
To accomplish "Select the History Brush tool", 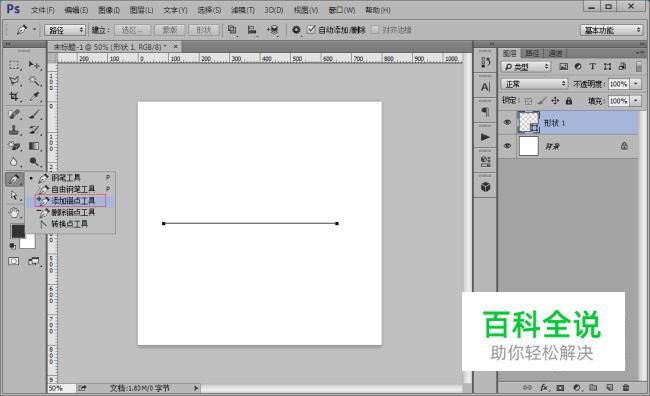I will pyautogui.click(x=34, y=130).
